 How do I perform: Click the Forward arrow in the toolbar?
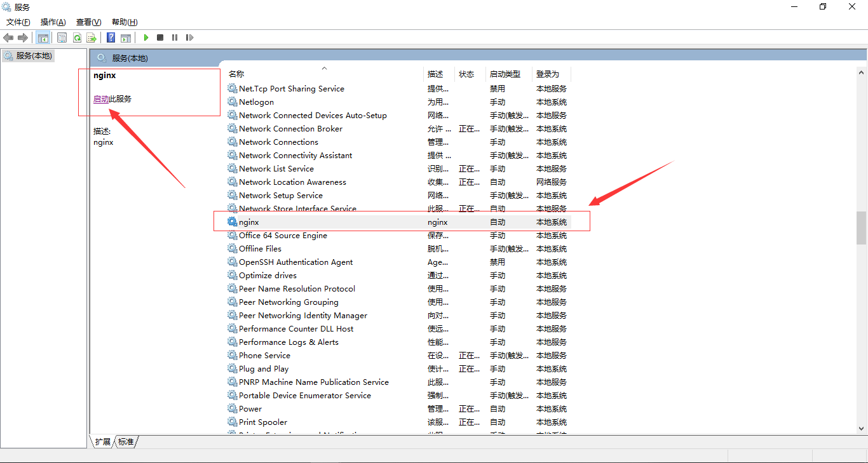(23, 37)
